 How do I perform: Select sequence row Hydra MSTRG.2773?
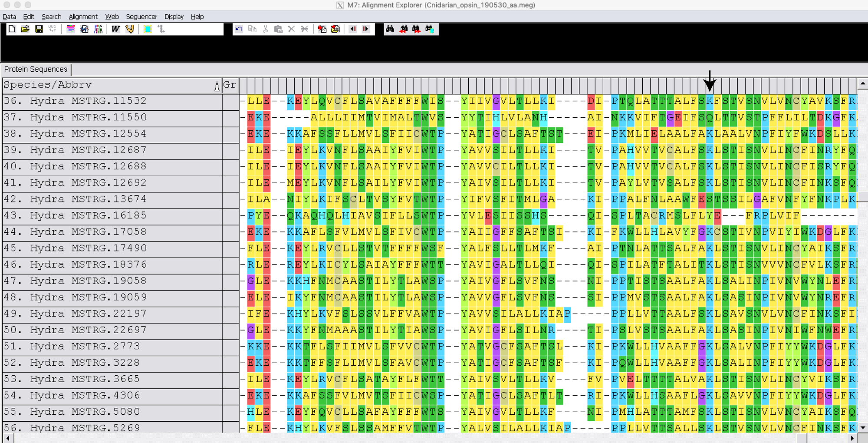[x=112, y=347]
